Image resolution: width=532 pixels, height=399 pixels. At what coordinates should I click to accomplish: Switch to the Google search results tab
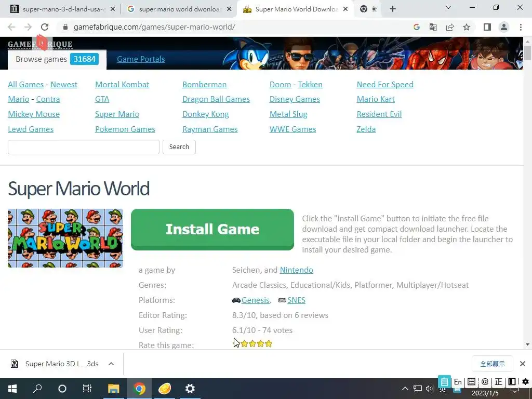179,9
